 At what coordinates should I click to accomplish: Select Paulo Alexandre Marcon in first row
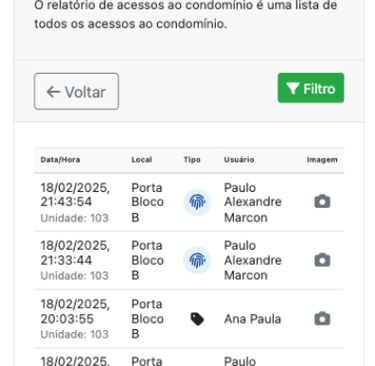253,202
